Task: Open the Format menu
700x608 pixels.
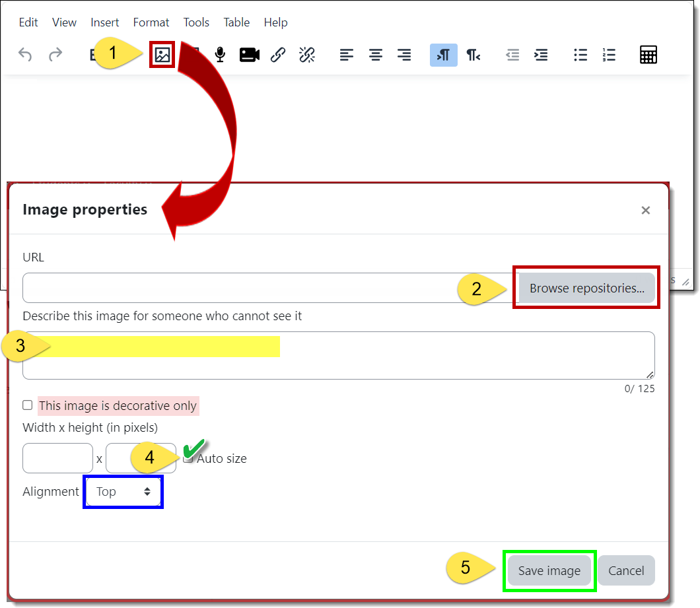Action: [x=151, y=22]
